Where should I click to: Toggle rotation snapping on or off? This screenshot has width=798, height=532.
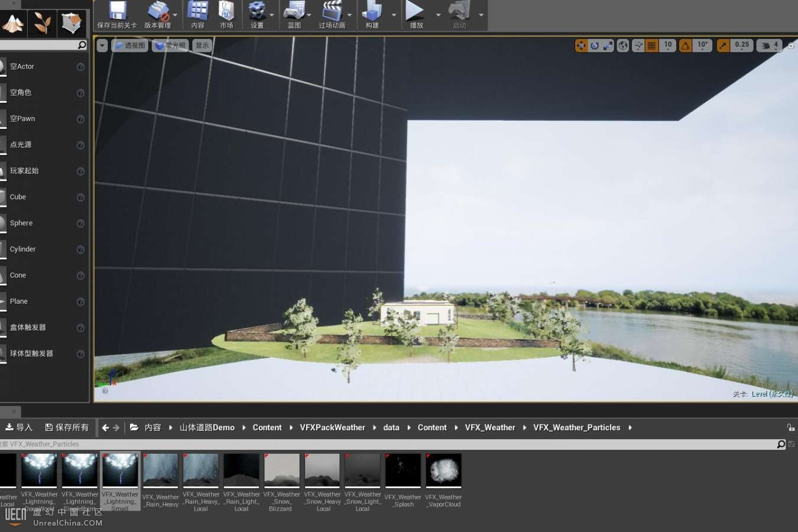point(685,46)
